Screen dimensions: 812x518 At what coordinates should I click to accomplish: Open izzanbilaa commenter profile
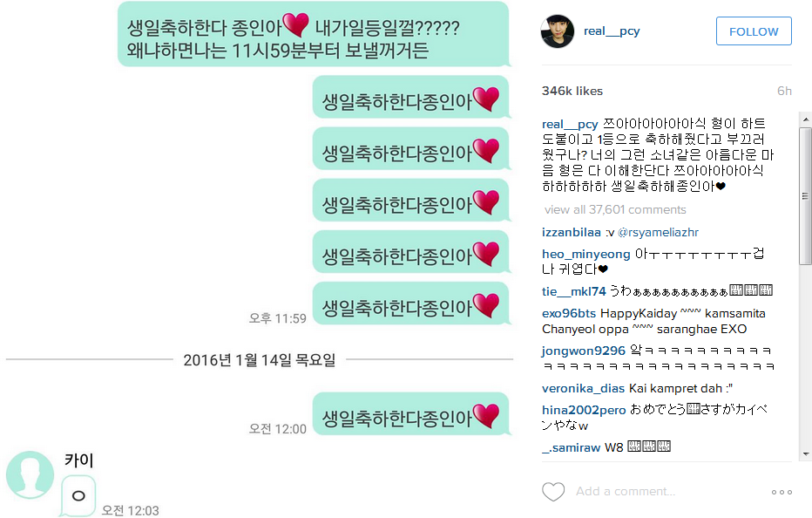(572, 232)
